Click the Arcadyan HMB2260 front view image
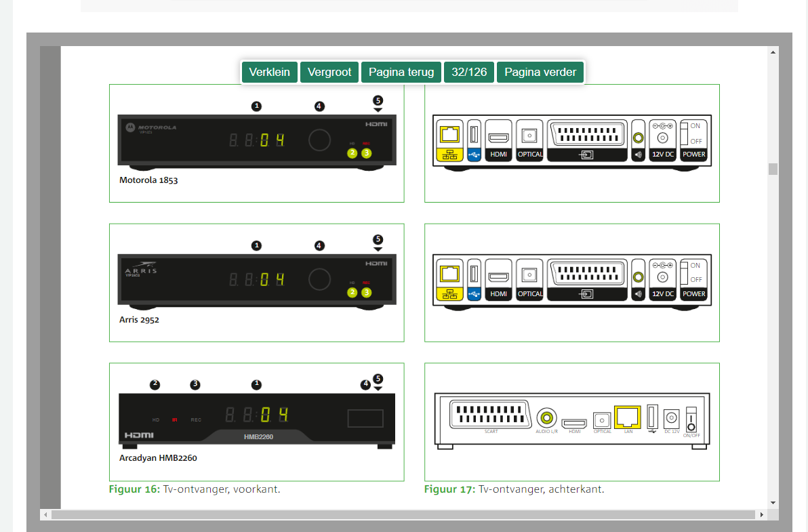 [257, 421]
